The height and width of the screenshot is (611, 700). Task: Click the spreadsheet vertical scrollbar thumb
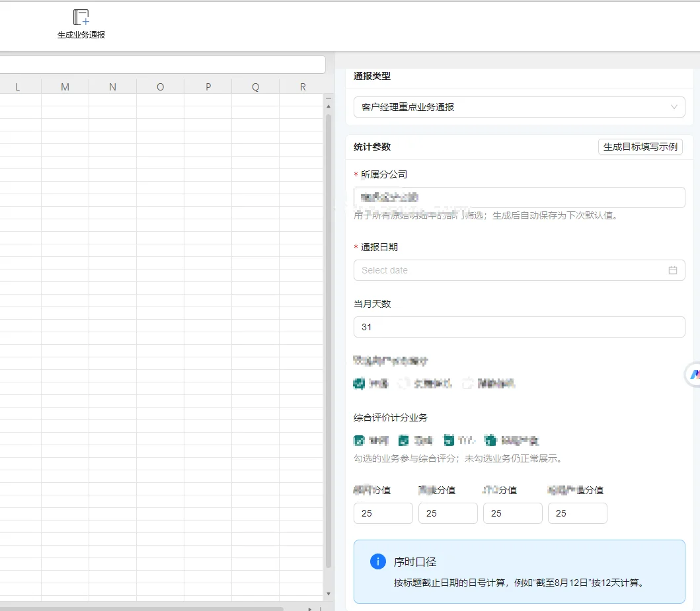tap(328, 341)
